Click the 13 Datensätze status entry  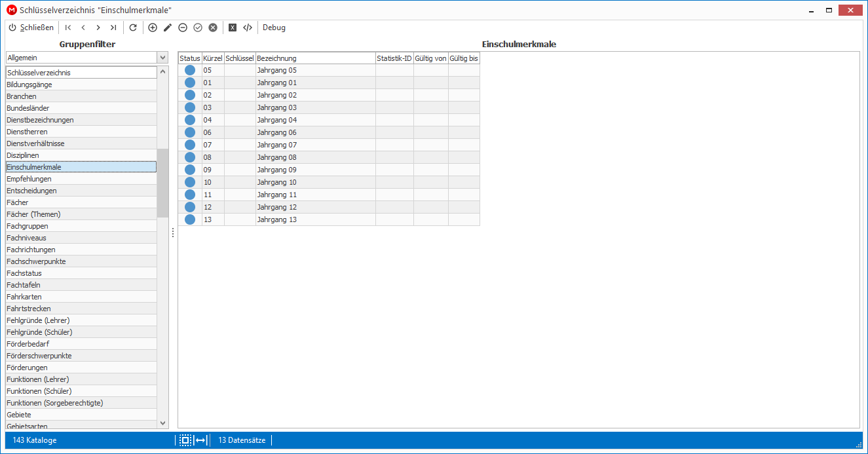coord(242,440)
